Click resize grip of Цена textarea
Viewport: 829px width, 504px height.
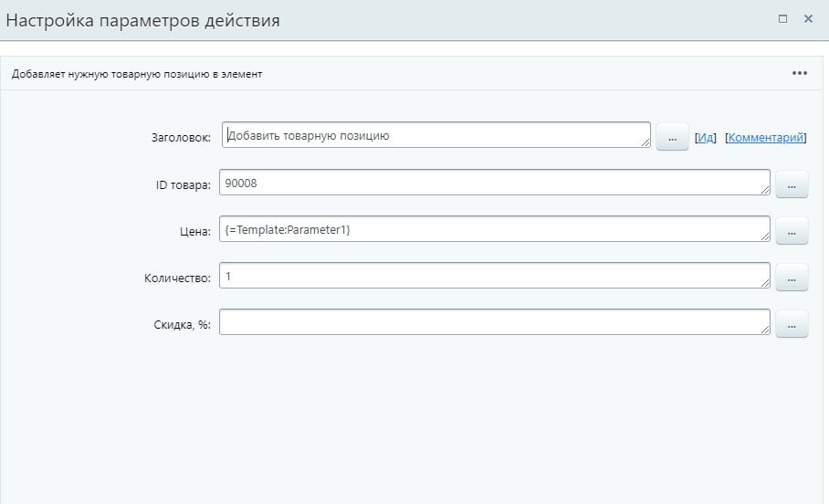click(x=765, y=236)
